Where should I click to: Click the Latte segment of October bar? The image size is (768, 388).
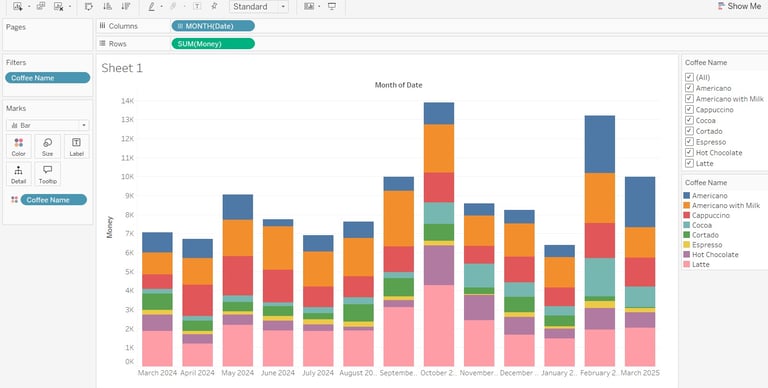coord(439,326)
